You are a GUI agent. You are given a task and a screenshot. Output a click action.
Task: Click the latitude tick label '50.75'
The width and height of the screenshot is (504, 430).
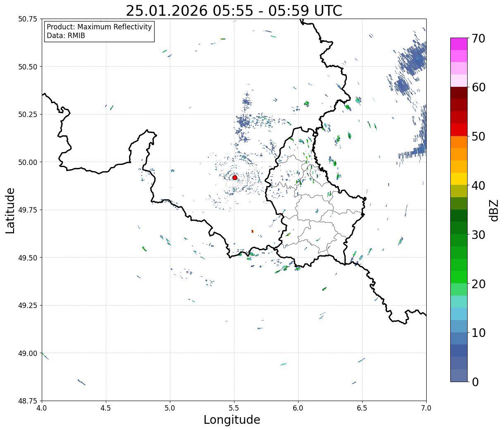pos(27,19)
